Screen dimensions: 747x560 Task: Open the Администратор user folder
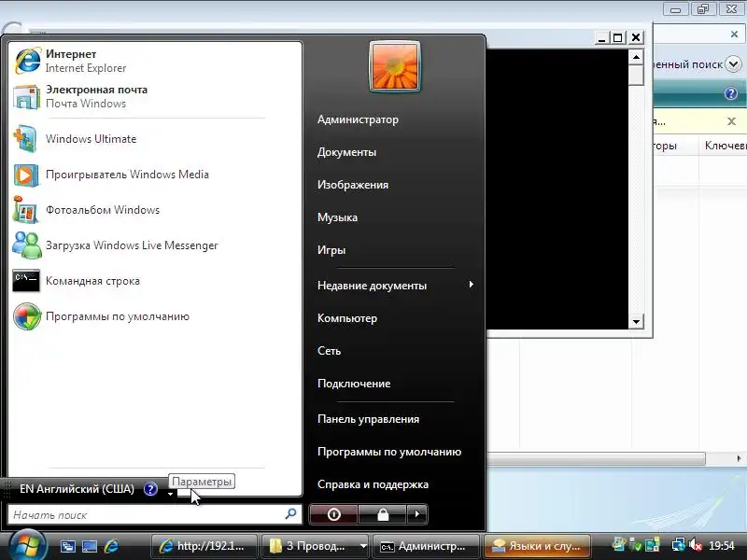358,119
